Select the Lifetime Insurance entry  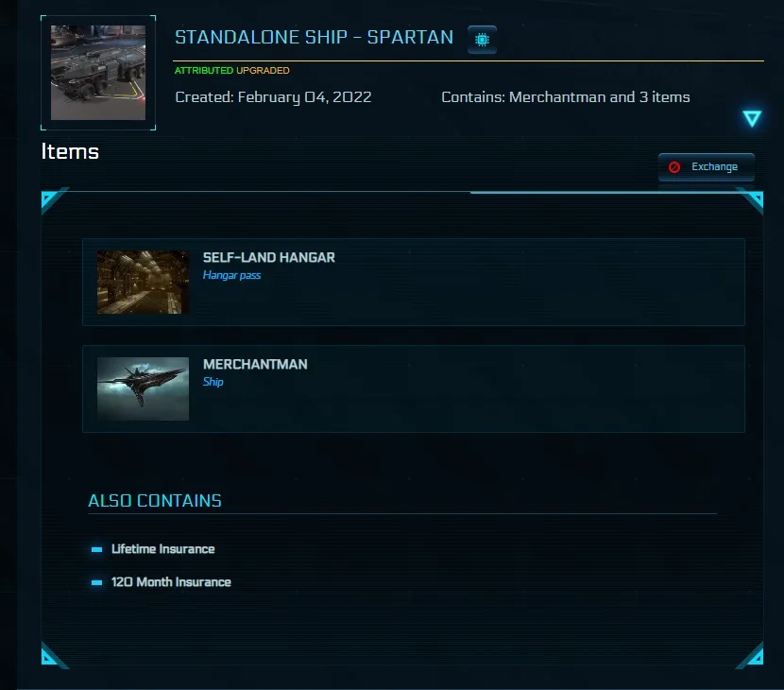tap(163, 549)
